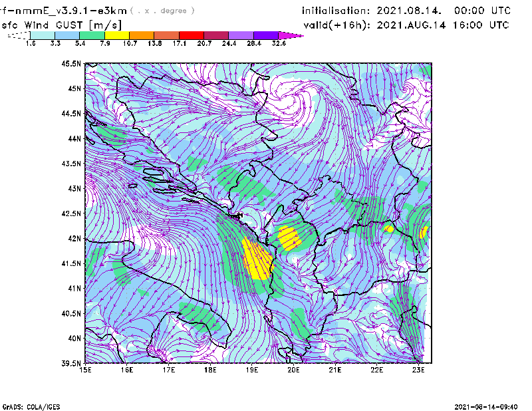Screen dimensions: 532x411
Task: Click the legend value 7.9
Action: tap(105, 43)
